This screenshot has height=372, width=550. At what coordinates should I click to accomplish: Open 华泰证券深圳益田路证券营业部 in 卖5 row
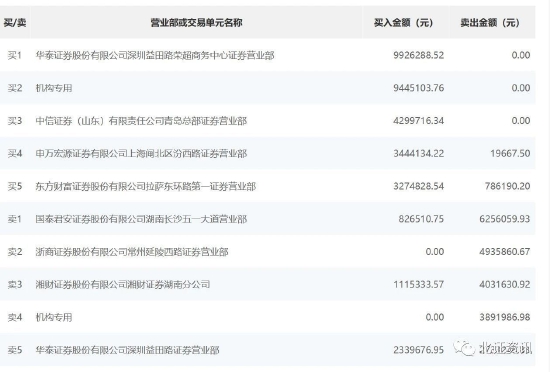pos(127,350)
